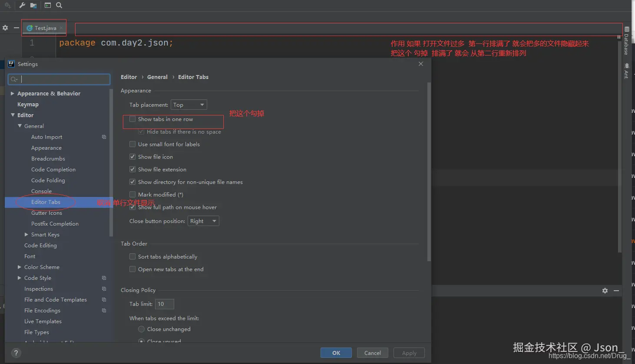Image resolution: width=635 pixels, height=364 pixels.
Task: Open Project Structure folder icon in toolbar
Action: 33,5
